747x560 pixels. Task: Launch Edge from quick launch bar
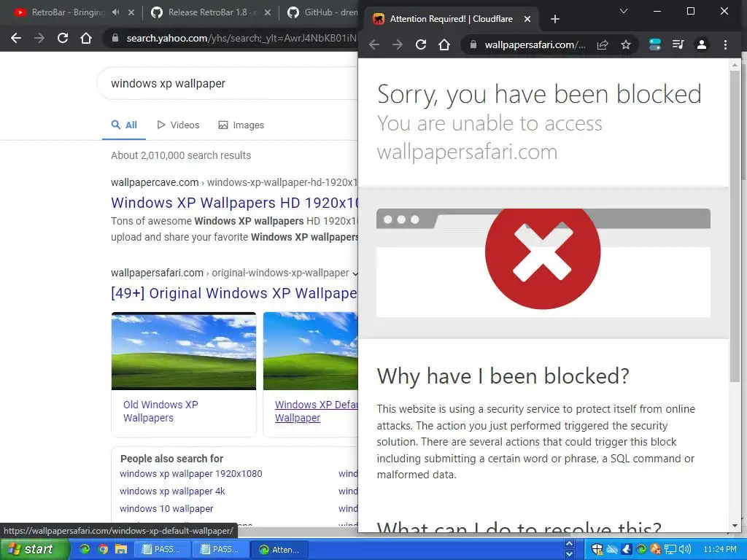85,549
